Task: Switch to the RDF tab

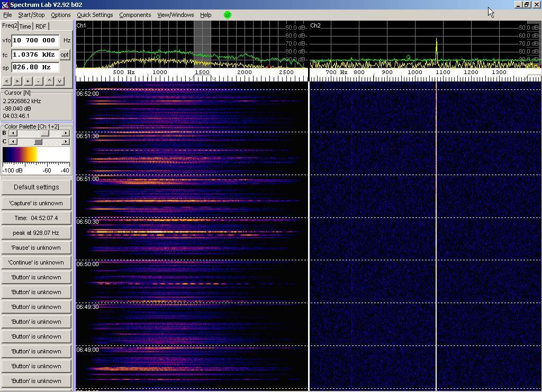Action: coord(41,26)
